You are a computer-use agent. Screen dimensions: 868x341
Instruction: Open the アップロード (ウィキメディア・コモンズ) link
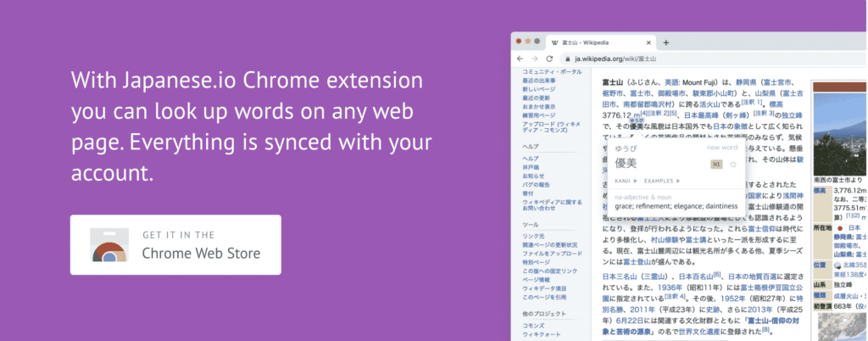pos(551,126)
